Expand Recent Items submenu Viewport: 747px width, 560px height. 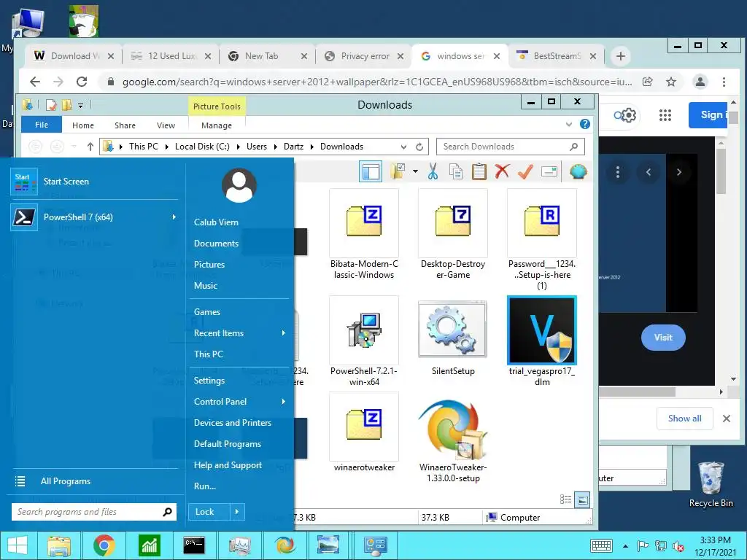point(284,332)
